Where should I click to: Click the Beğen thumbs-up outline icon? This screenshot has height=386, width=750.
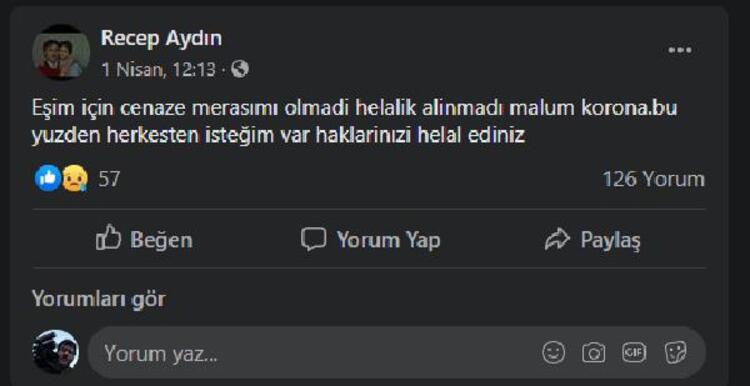coord(108,238)
